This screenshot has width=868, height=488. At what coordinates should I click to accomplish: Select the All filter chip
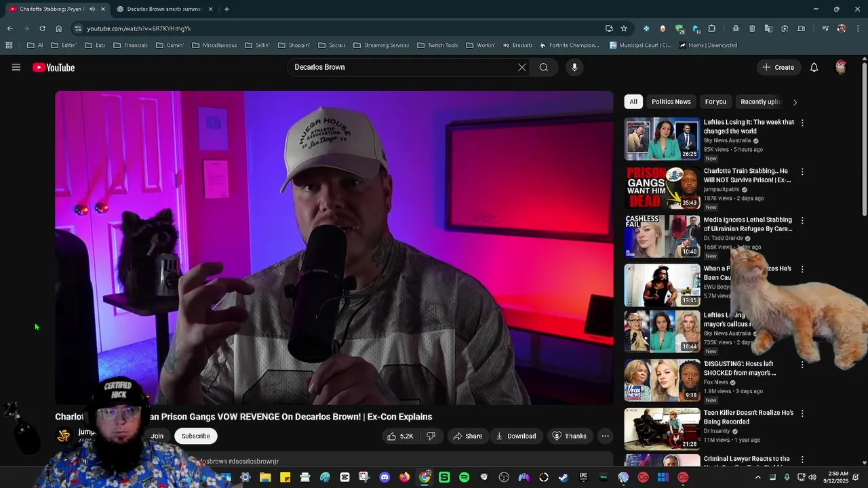pos(633,102)
